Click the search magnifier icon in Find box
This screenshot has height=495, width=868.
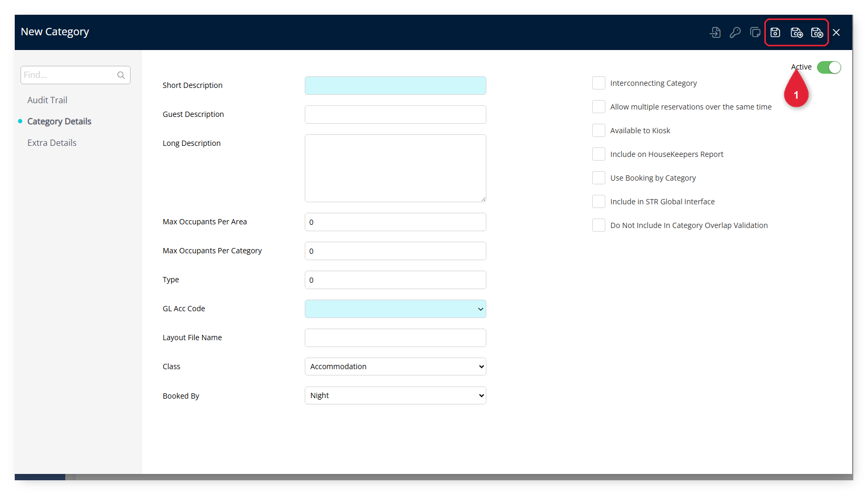121,75
